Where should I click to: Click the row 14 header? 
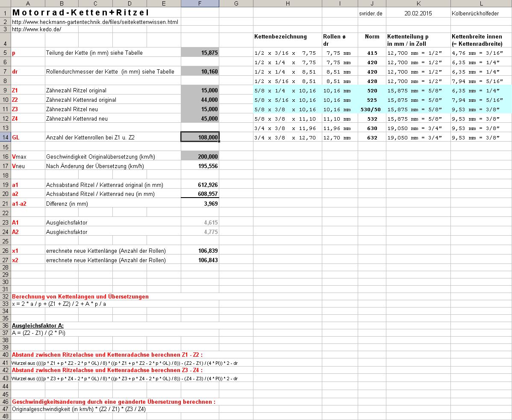point(5,137)
